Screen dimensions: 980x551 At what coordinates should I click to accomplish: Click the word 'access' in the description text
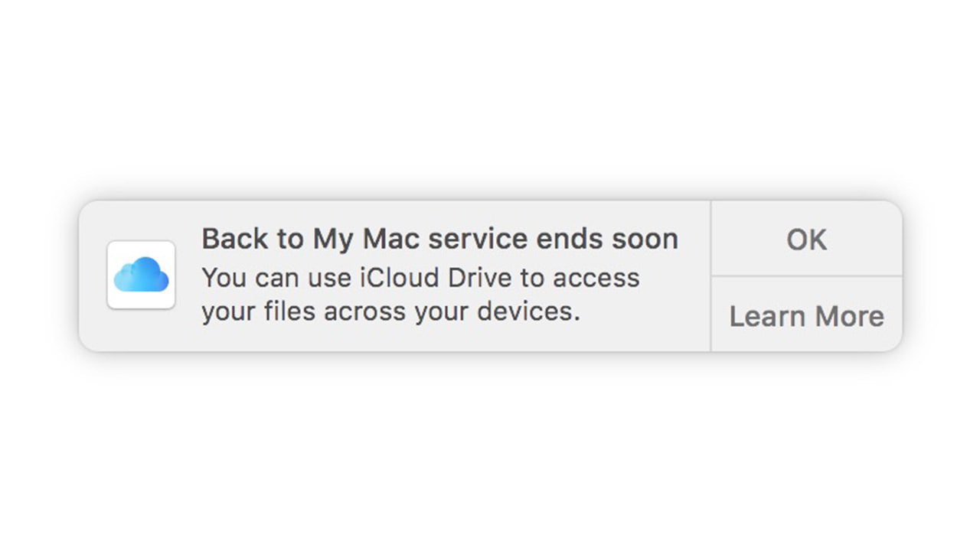coord(596,277)
